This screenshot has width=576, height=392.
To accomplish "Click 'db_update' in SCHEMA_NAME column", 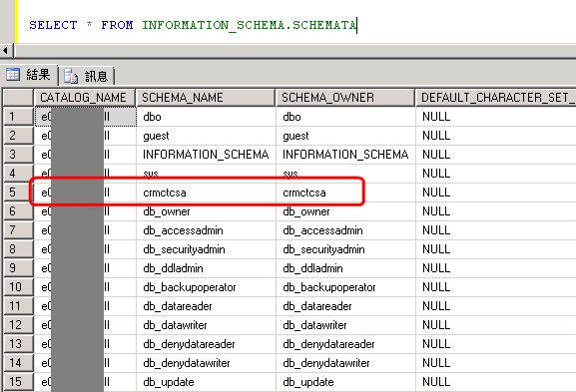I will [x=169, y=382].
